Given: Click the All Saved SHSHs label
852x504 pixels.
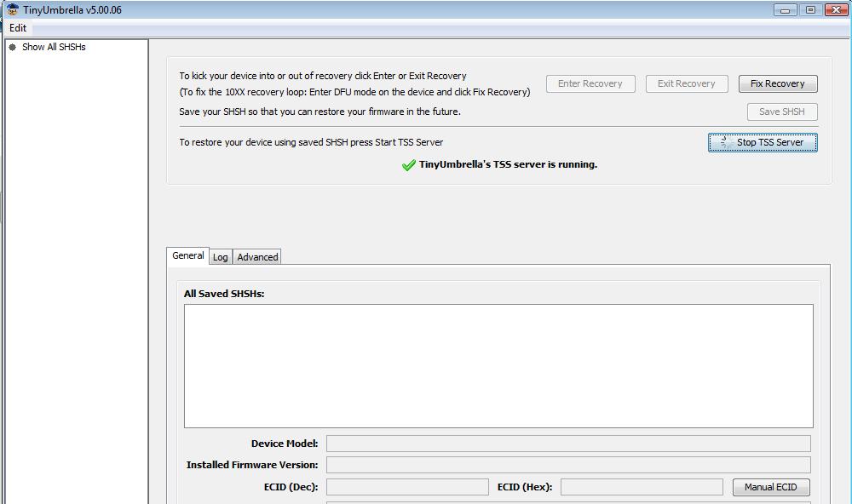Looking at the screenshot, I should click(x=224, y=294).
